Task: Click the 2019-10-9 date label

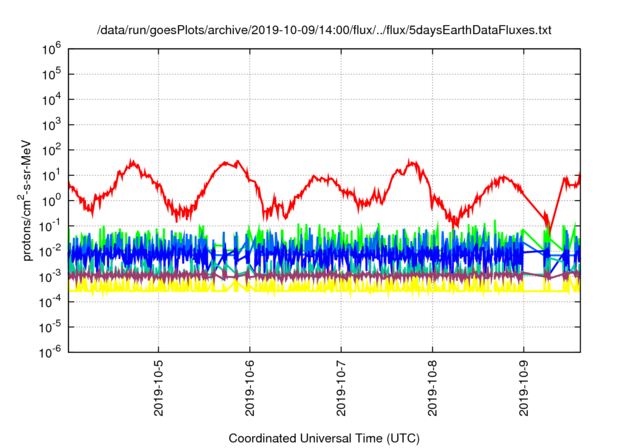Action: (x=524, y=388)
